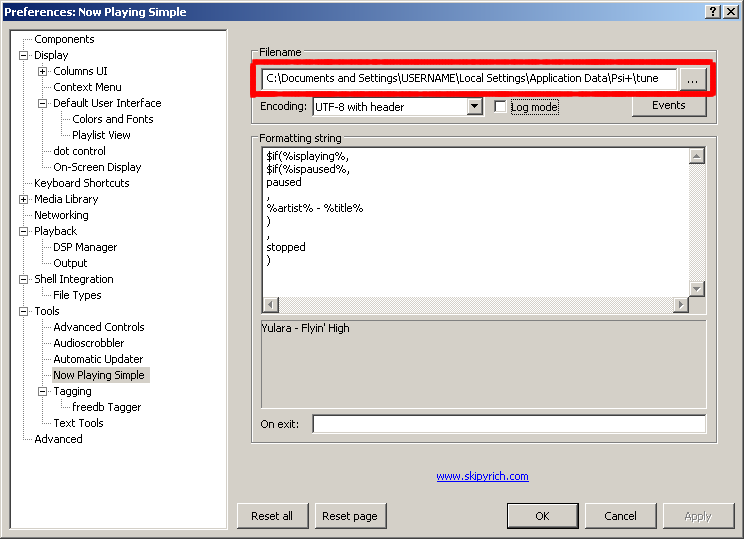Click OK to confirm preferences
This screenshot has width=744, height=539.
(x=542, y=516)
